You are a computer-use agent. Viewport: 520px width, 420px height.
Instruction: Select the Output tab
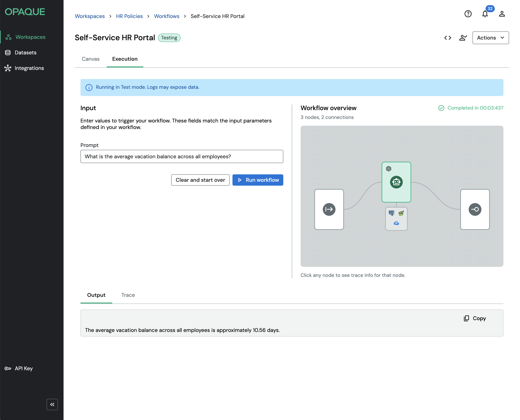pos(96,295)
